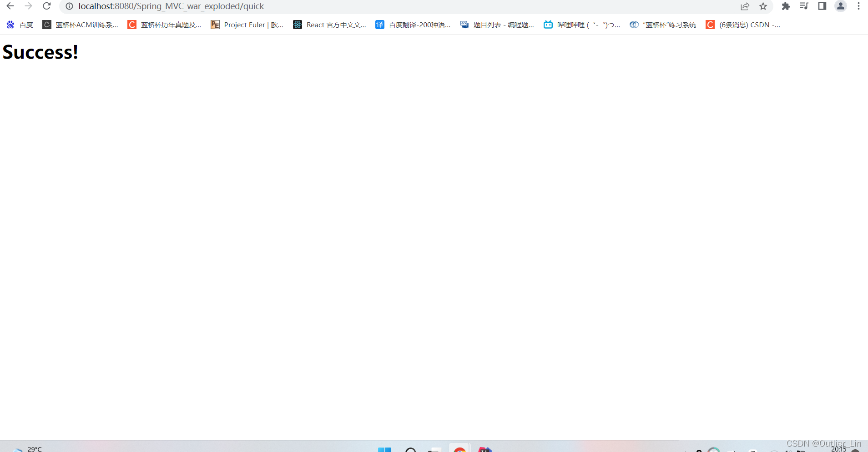Click the browser forward arrow
The width and height of the screenshot is (868, 452).
click(28, 6)
